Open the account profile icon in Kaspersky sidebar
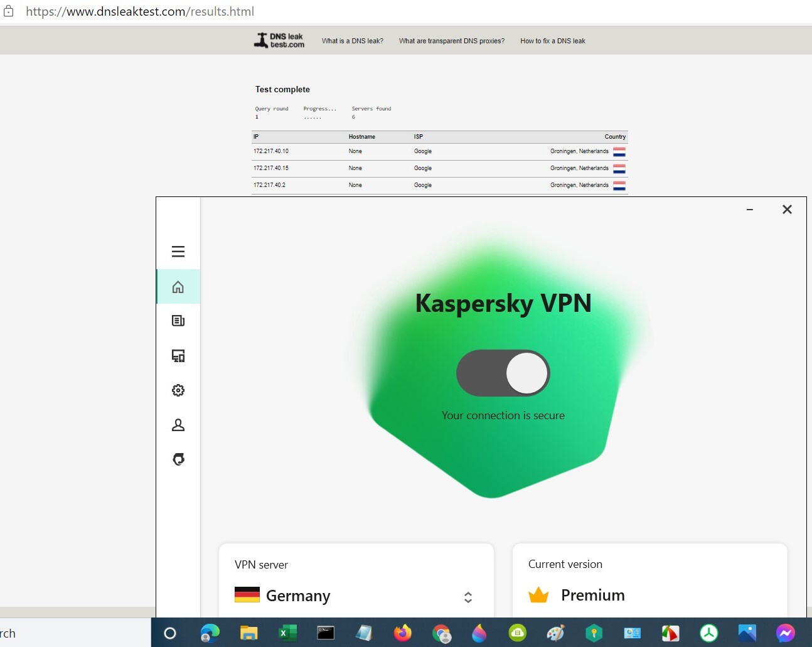 (178, 425)
